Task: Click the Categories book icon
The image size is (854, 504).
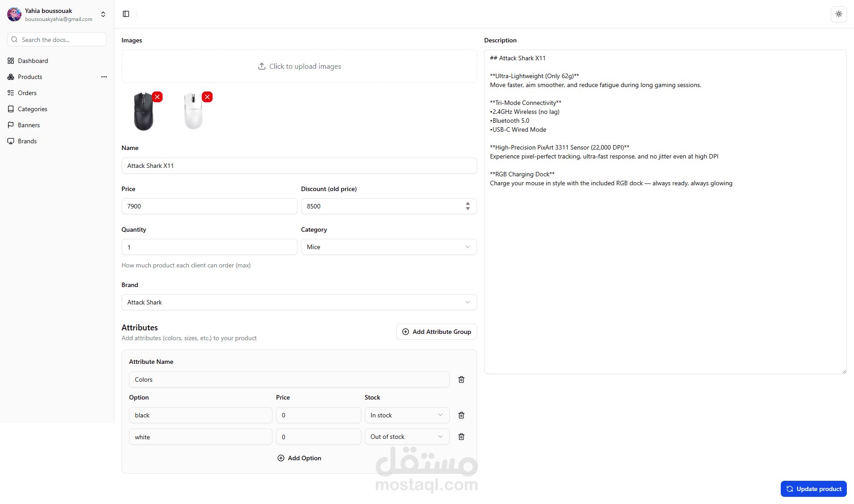Action: click(x=11, y=109)
